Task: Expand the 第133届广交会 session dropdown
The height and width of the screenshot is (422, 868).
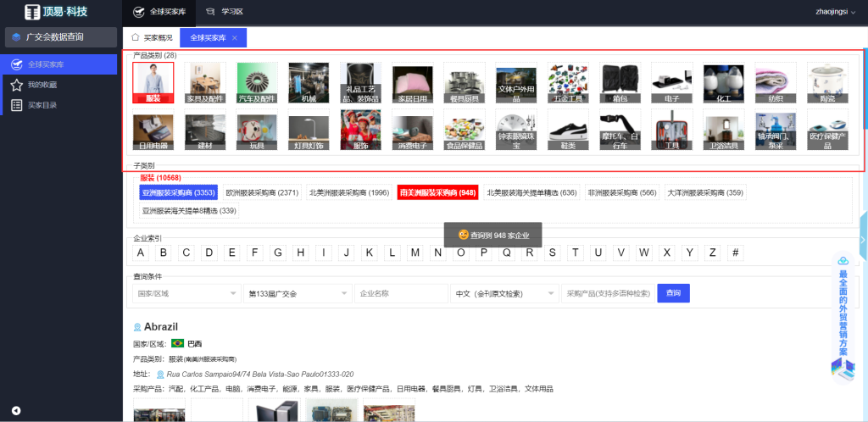Action: 297,293
